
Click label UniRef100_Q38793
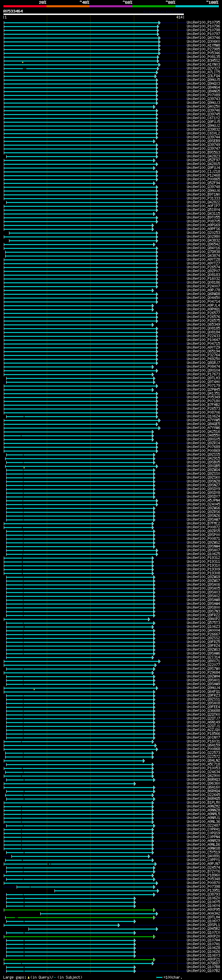pos(203,894)
